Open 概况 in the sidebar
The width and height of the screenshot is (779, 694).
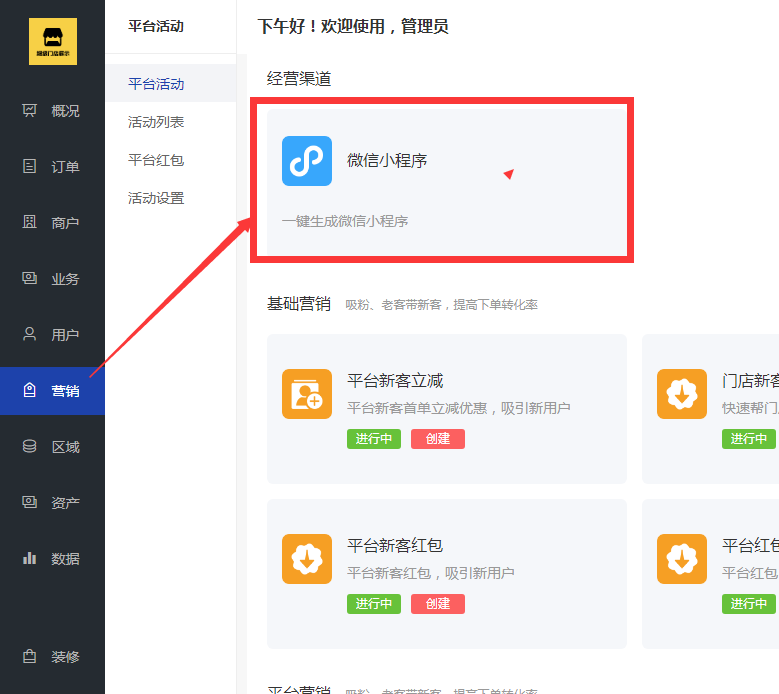[65, 111]
